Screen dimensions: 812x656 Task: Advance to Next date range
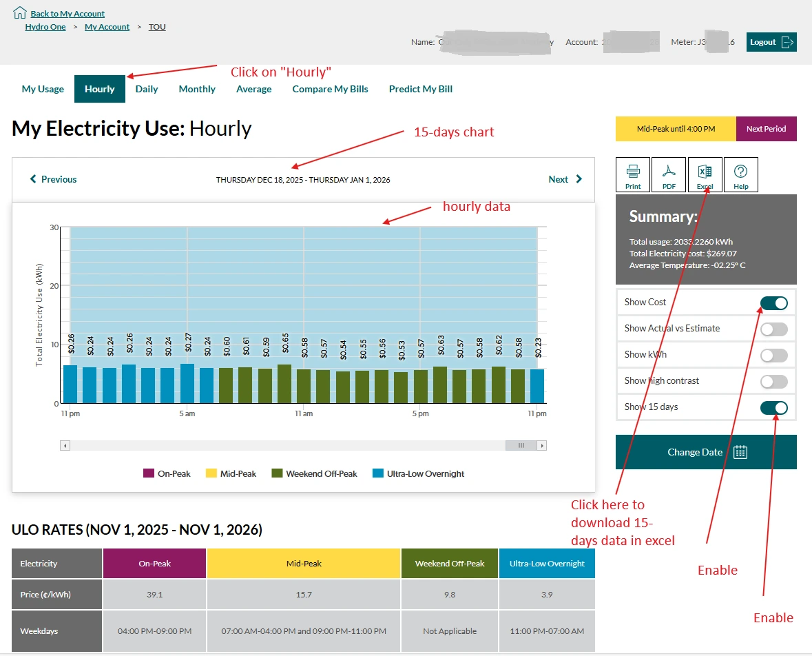[565, 179]
